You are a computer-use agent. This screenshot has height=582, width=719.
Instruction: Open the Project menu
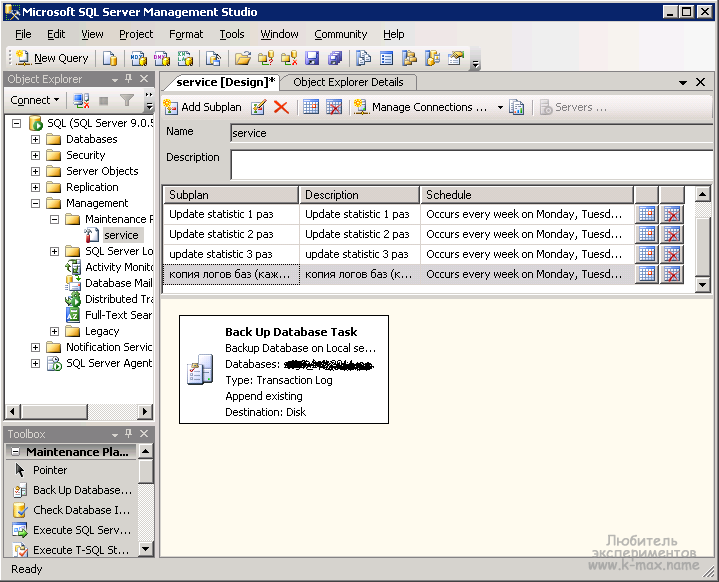pos(136,34)
